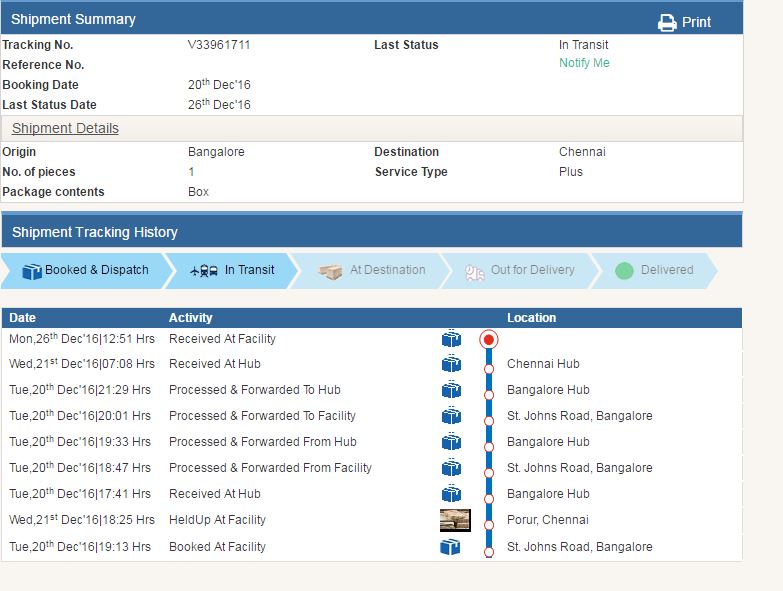Click the red current-status timeline marker

(x=489, y=339)
